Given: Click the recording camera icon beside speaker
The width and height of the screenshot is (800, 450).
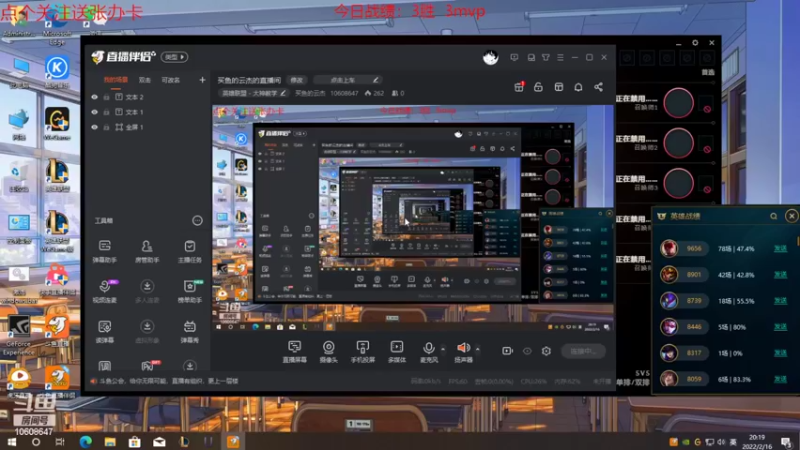Looking at the screenshot, I should (507, 351).
